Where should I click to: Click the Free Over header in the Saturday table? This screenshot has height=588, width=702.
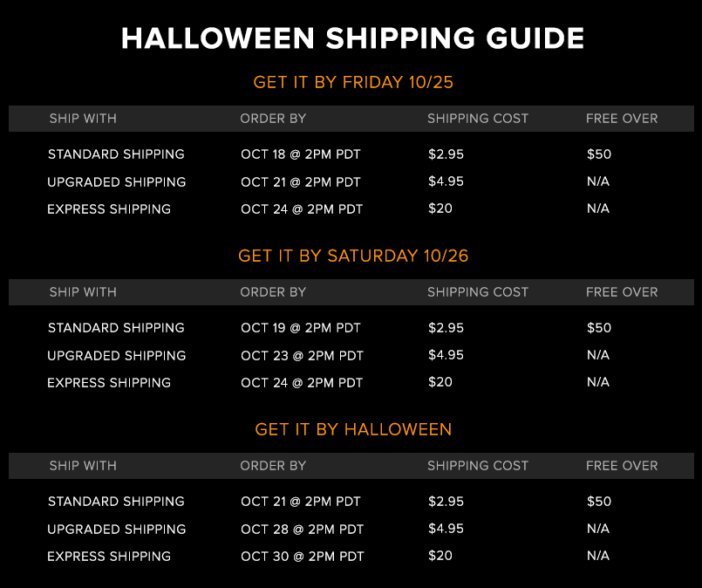coord(622,292)
